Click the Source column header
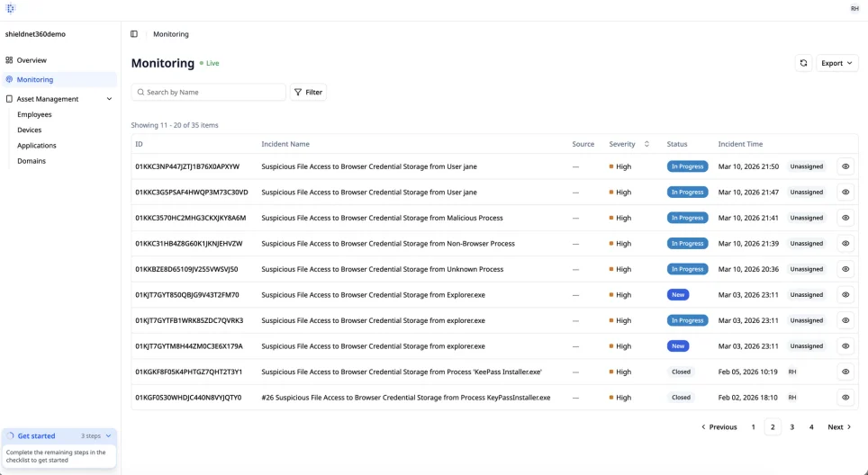 pos(583,144)
